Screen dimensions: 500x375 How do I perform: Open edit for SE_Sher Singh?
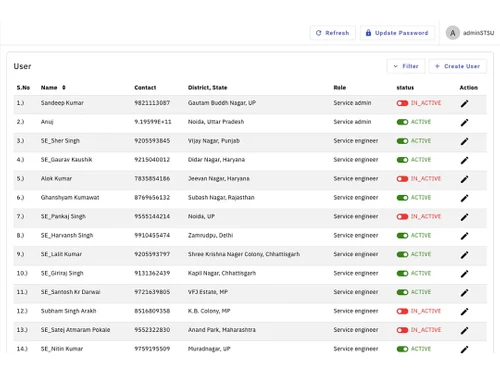pos(464,141)
